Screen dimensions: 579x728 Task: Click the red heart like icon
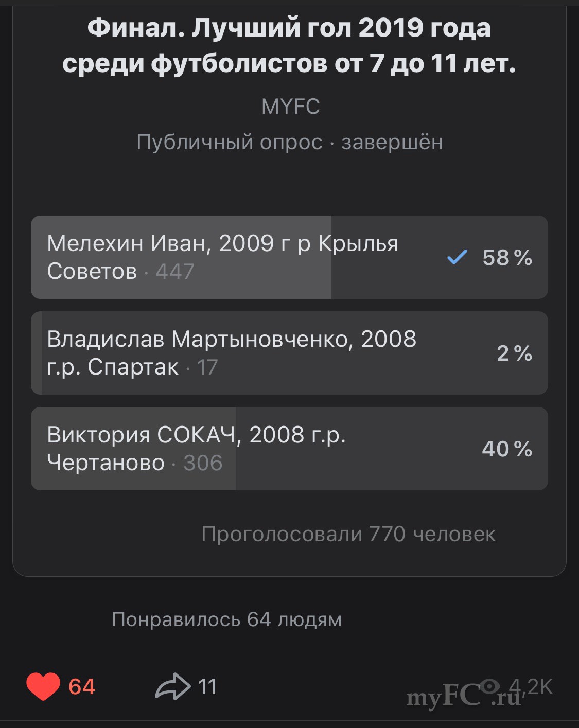(x=43, y=687)
